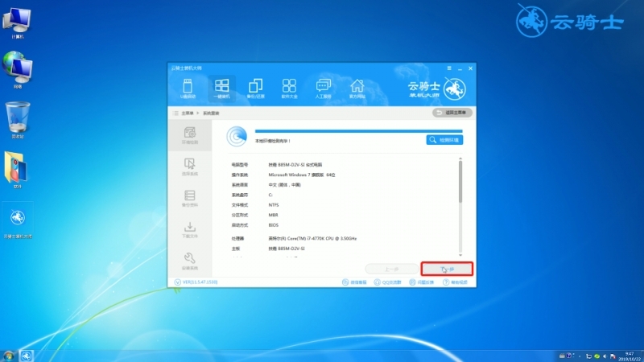Click the 检测环境 detect environment button
644x362 pixels.
pyautogui.click(x=445, y=140)
